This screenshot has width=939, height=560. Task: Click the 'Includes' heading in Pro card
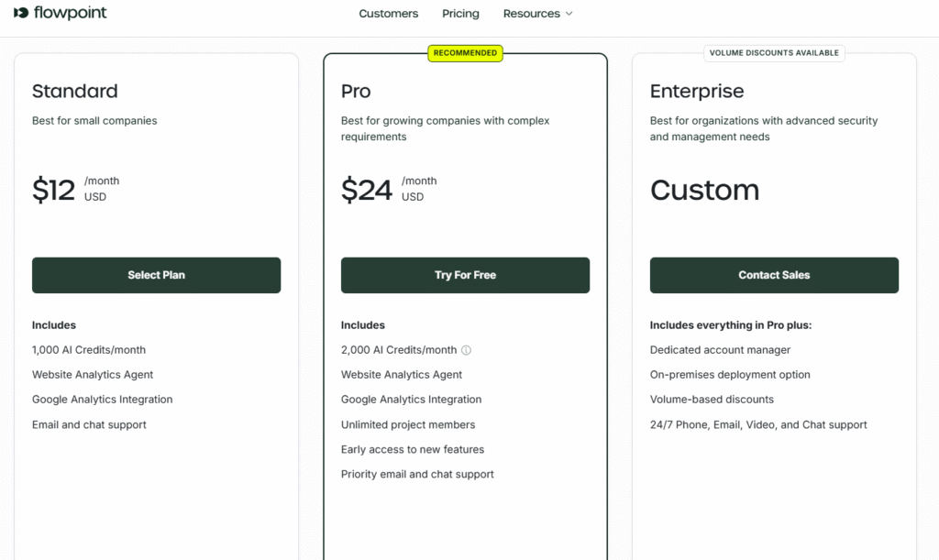[x=363, y=325]
